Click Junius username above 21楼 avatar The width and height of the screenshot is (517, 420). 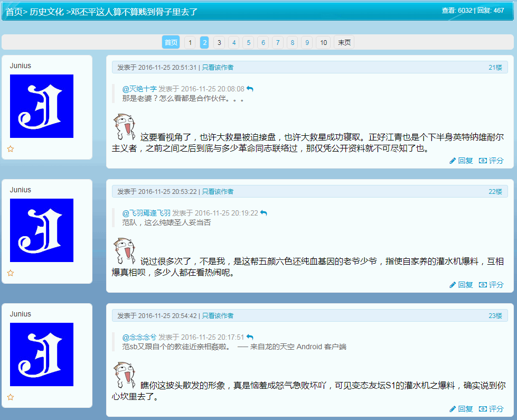click(x=21, y=66)
